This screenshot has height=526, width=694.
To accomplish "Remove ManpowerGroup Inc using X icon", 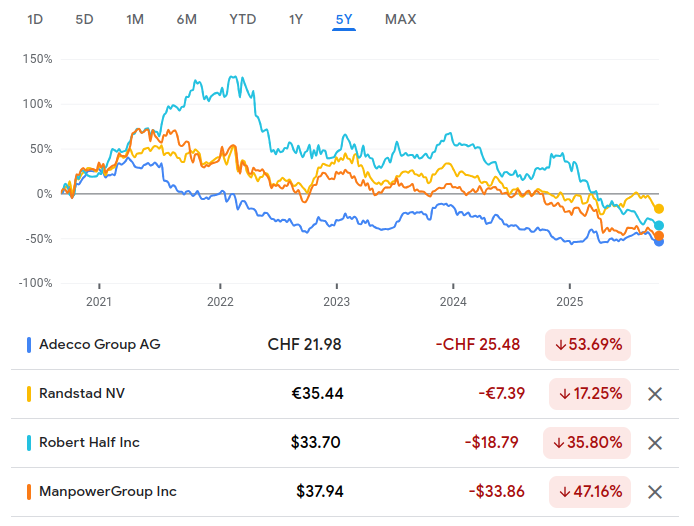I will (655, 492).
